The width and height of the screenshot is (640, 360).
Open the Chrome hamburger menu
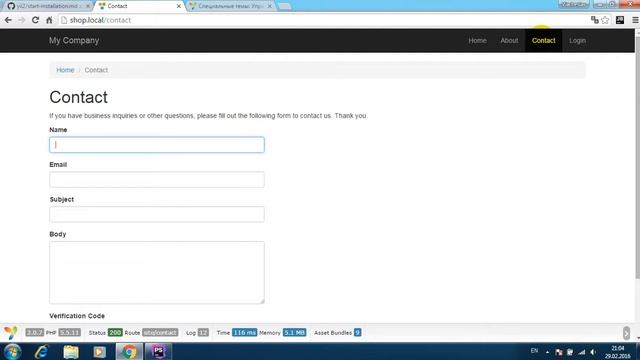click(x=635, y=20)
